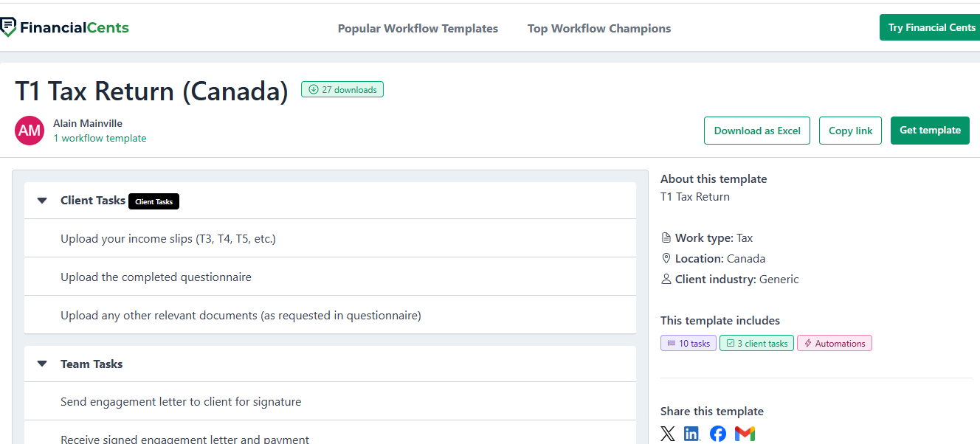The height and width of the screenshot is (444, 980).
Task: Click the 10 tasks badge
Action: pyautogui.click(x=688, y=343)
